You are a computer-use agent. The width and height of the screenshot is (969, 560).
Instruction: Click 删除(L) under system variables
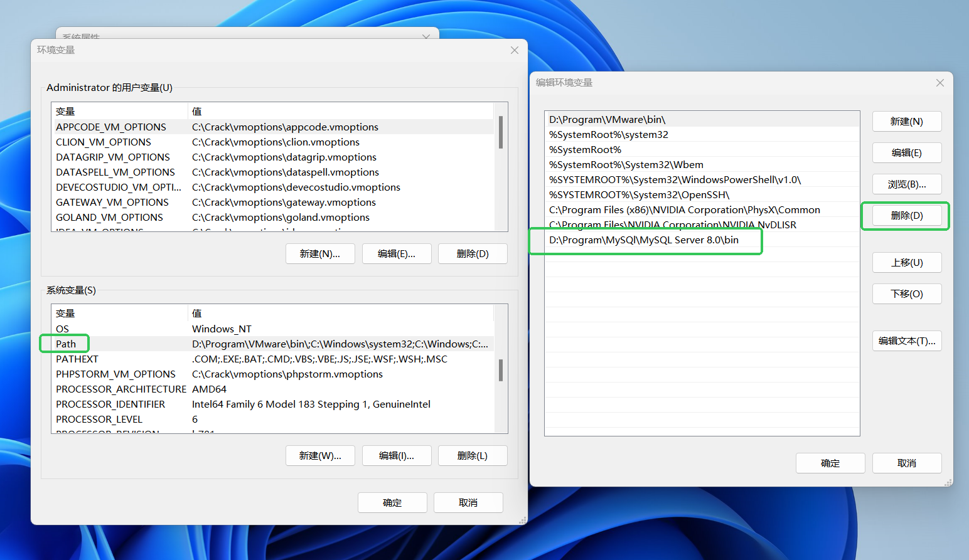tap(473, 456)
